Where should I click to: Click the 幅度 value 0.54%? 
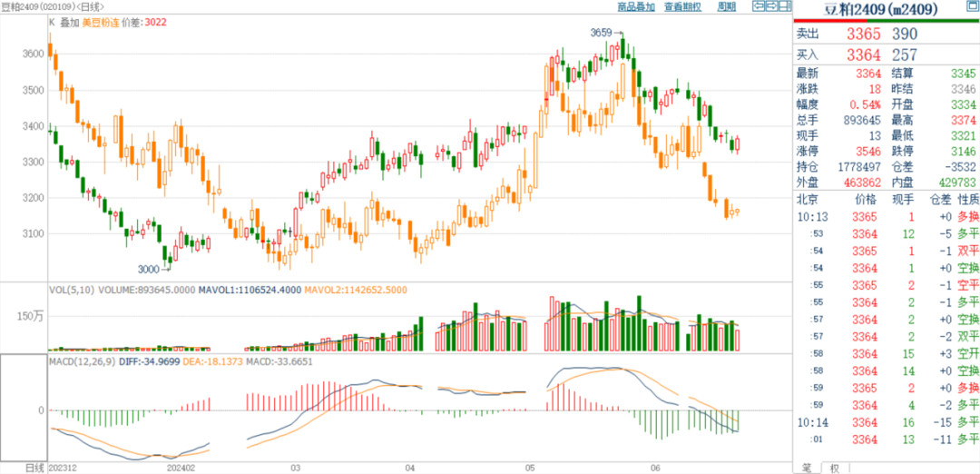click(x=866, y=104)
